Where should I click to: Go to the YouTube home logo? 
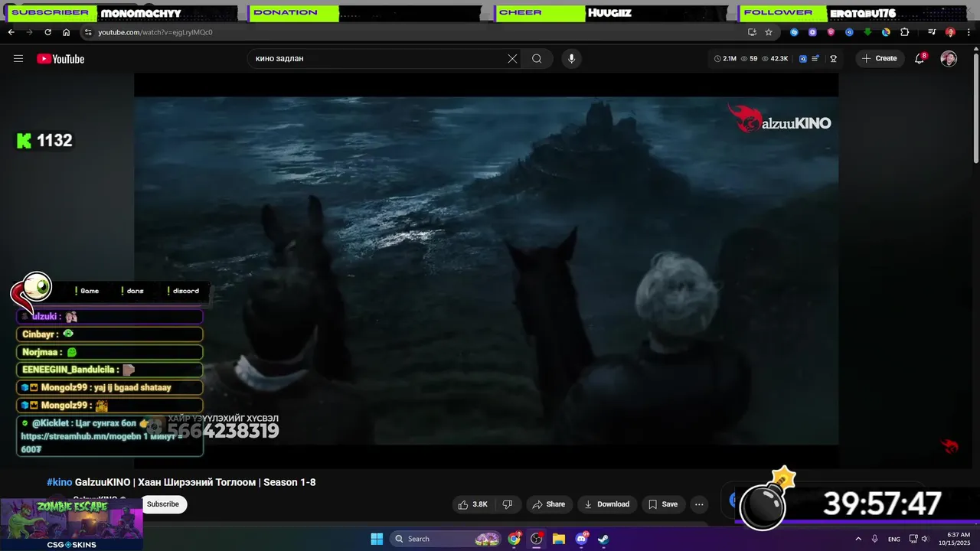click(x=60, y=59)
